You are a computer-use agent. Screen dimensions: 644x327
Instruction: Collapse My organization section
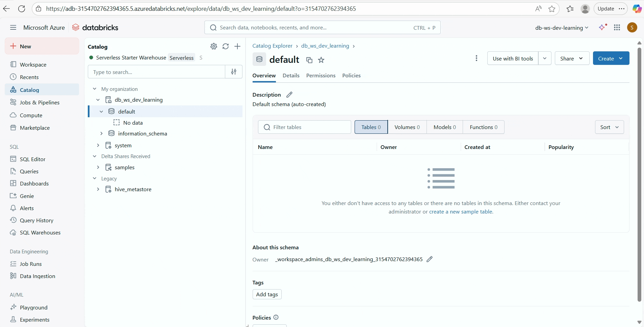tap(95, 89)
